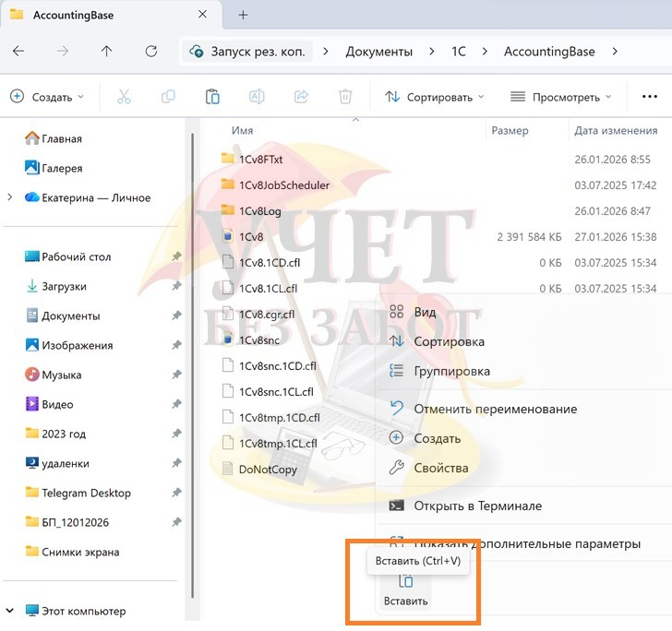Click the Cut scissors icon in toolbar
Image resolution: width=672 pixels, height=631 pixels.
(x=124, y=97)
